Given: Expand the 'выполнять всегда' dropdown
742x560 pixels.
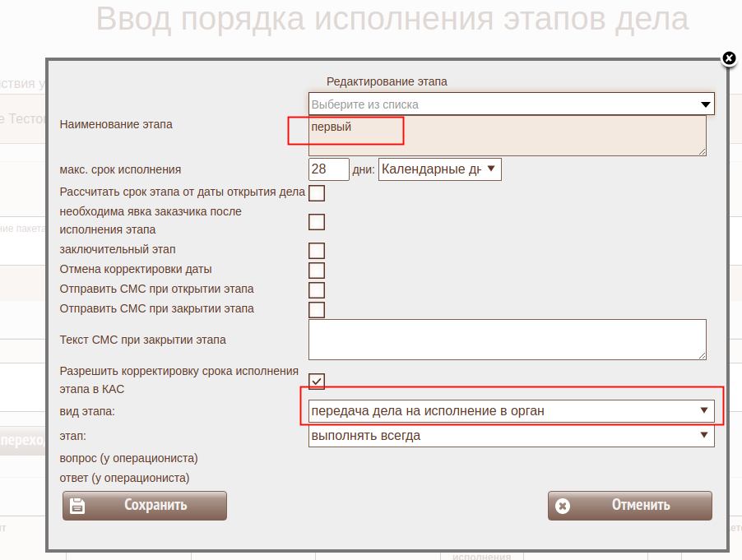Looking at the screenshot, I should pos(511,436).
